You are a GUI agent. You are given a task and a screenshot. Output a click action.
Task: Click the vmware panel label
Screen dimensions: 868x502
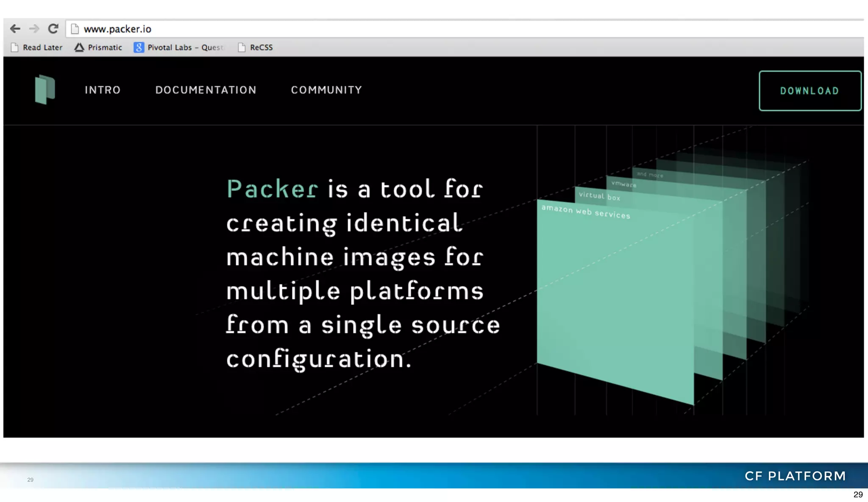coord(623,184)
